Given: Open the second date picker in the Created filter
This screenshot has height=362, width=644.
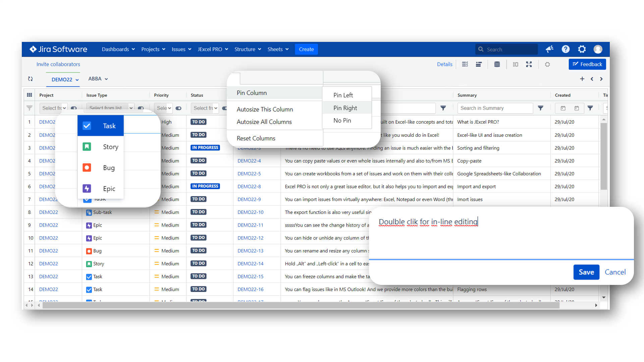Looking at the screenshot, I should [577, 108].
